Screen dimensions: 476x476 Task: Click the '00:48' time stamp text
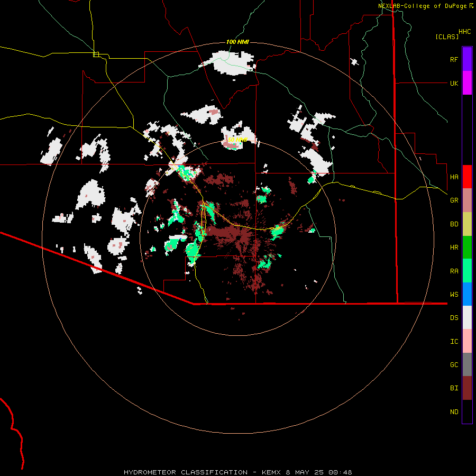pyautogui.click(x=340, y=472)
